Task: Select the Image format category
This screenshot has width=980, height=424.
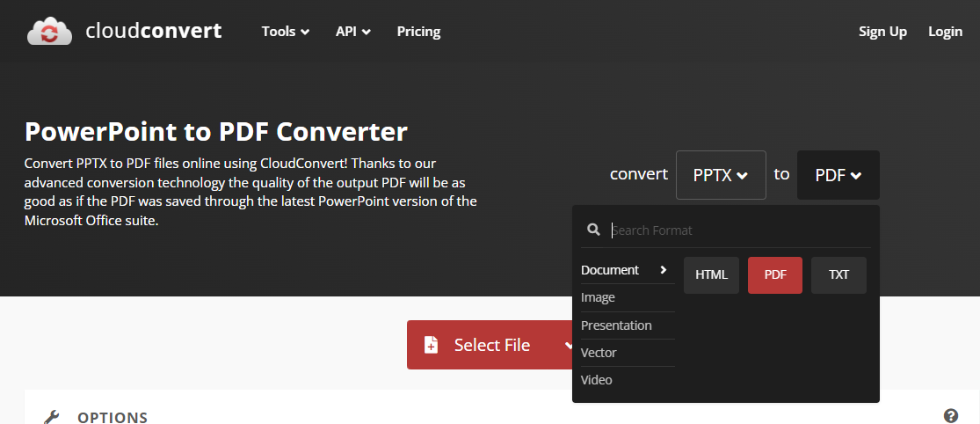Action: [x=627, y=297]
